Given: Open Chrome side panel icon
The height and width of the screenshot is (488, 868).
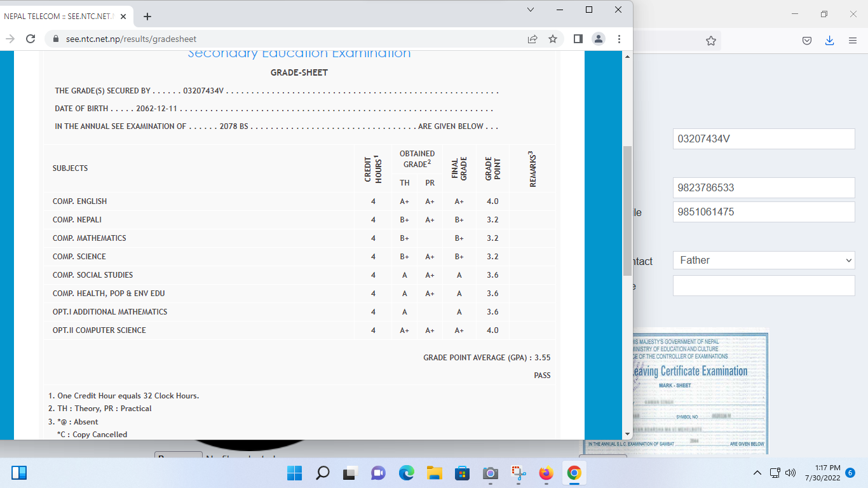Looking at the screenshot, I should [578, 39].
